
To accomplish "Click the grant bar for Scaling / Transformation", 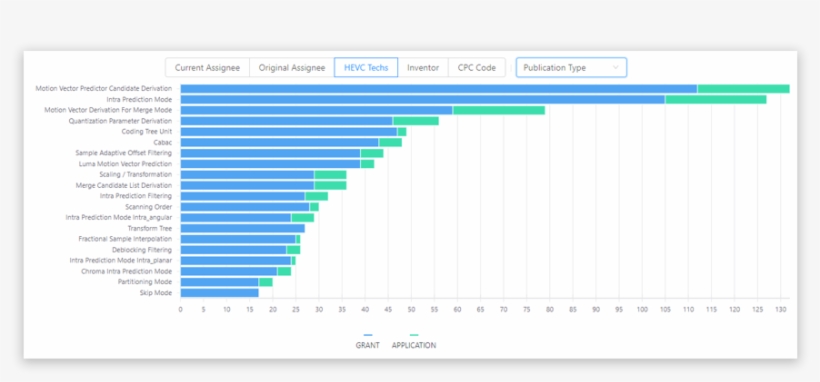I will pos(247,174).
